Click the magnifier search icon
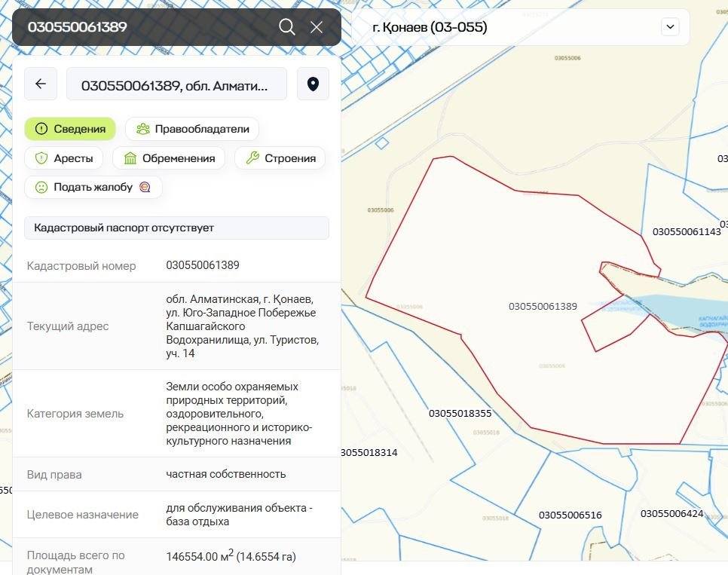The width and height of the screenshot is (728, 575). [x=286, y=27]
